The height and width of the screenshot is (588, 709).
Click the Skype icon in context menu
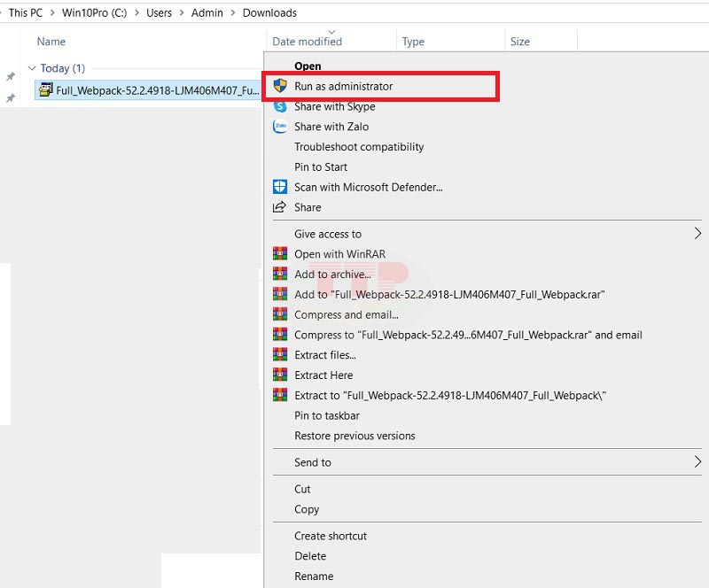tap(280, 106)
